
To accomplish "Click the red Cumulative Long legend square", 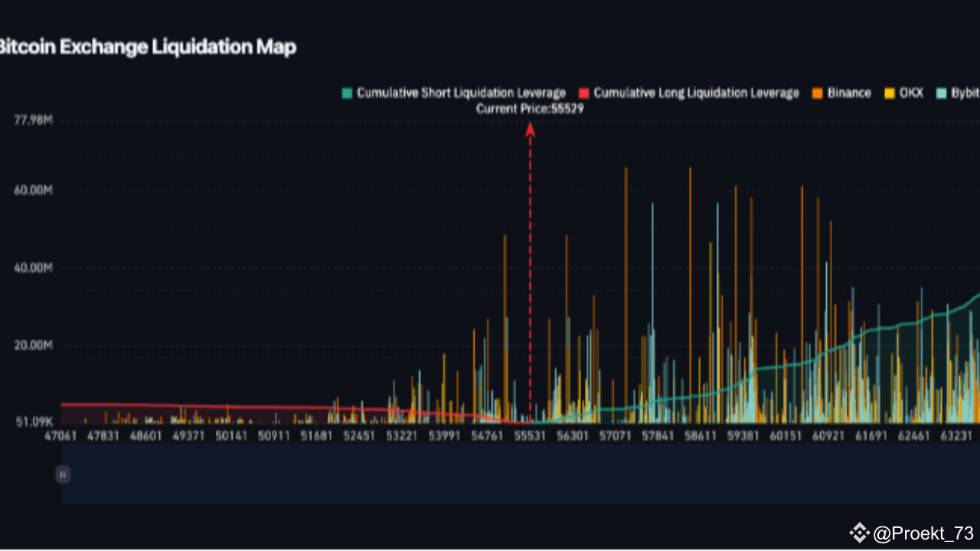I will point(585,93).
